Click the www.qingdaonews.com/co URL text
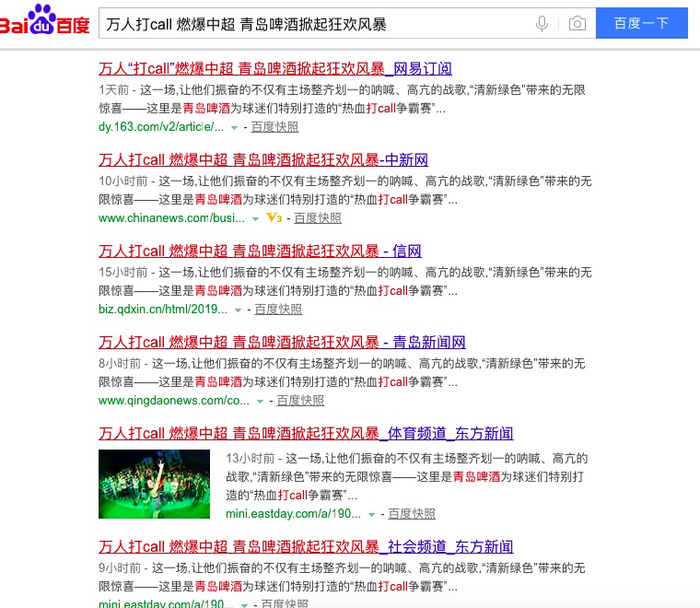The image size is (700, 608). 174,401
